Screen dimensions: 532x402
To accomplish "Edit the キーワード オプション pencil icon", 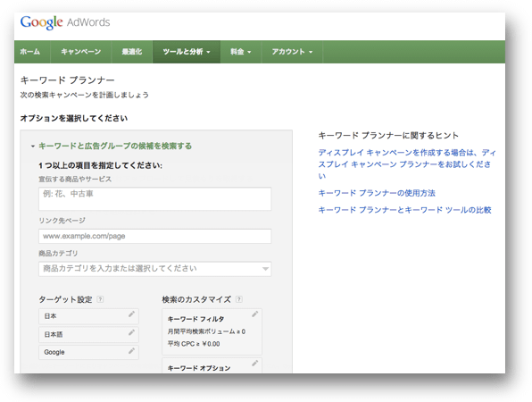I will 255,364.
